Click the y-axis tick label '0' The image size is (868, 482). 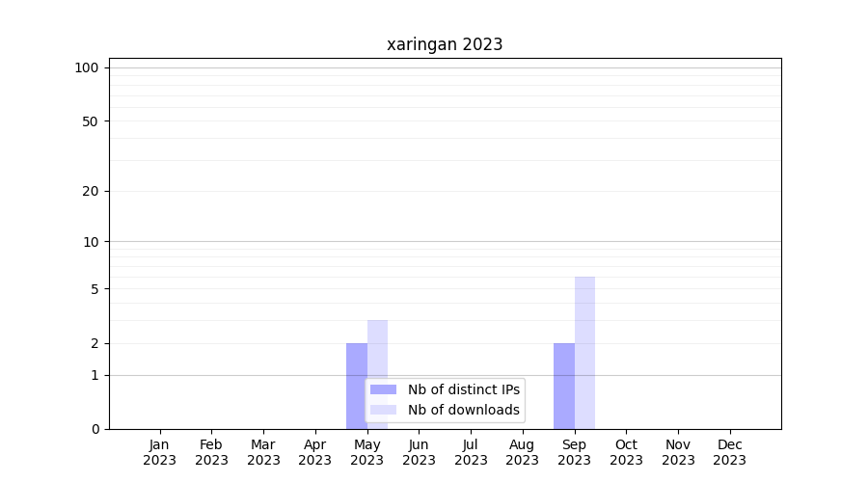click(95, 429)
